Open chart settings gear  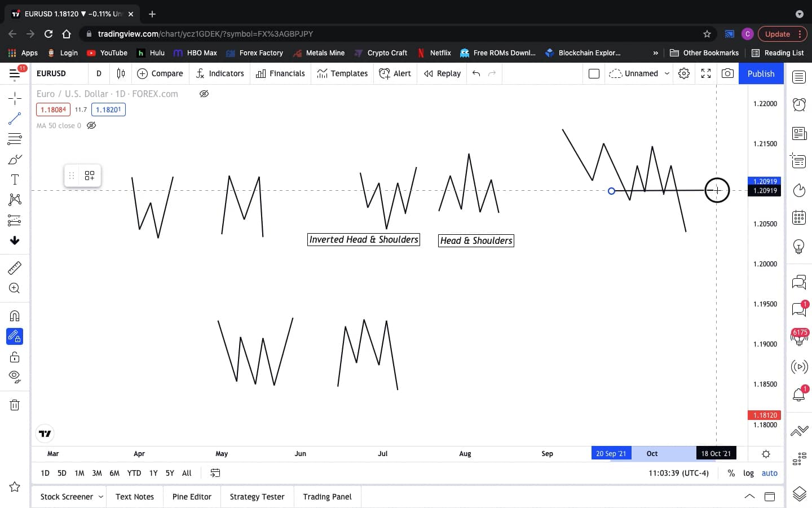tap(684, 73)
